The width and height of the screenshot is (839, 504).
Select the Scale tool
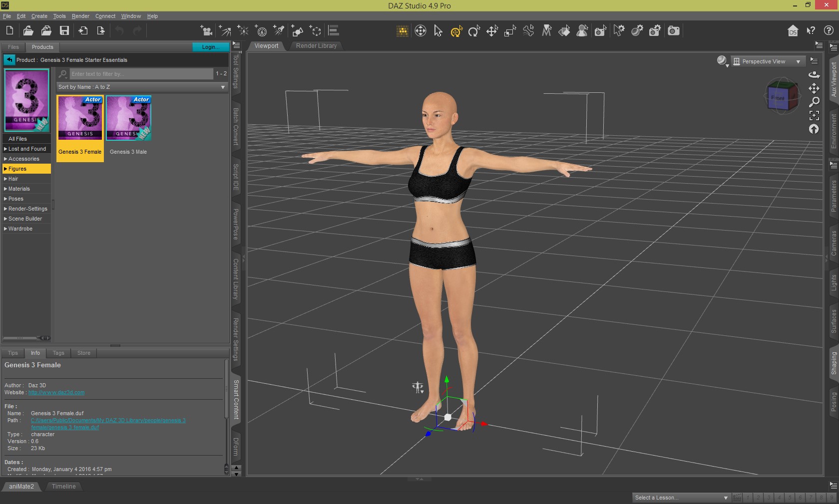coord(510,31)
